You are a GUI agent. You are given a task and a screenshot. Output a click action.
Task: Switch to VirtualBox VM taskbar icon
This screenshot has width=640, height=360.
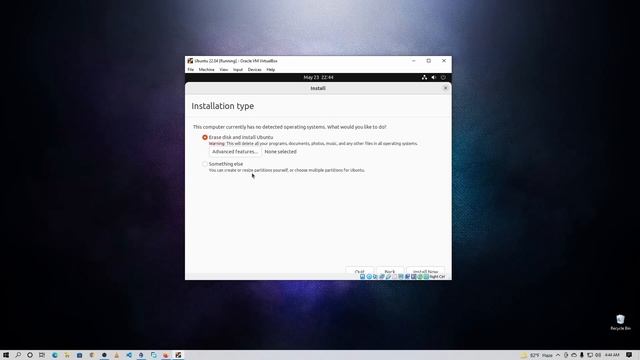tap(178, 355)
